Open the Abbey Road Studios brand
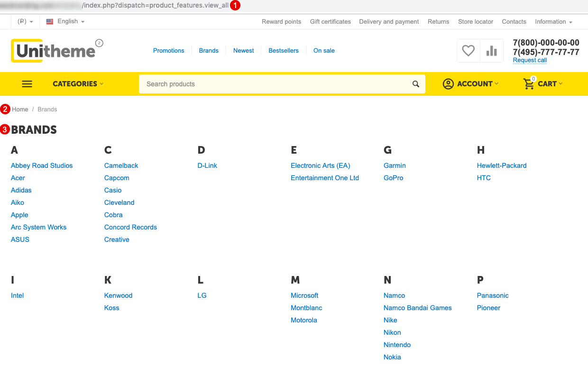 pyautogui.click(x=42, y=166)
